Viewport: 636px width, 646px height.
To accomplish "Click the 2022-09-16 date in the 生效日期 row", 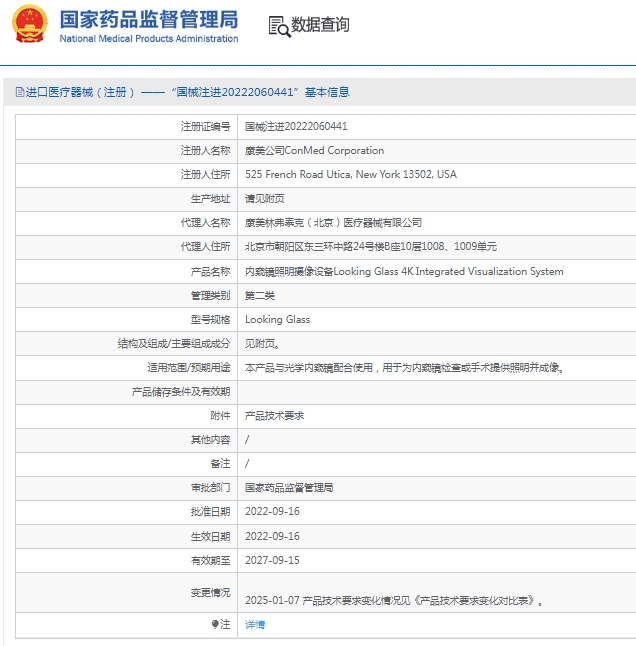I will pos(272,536).
